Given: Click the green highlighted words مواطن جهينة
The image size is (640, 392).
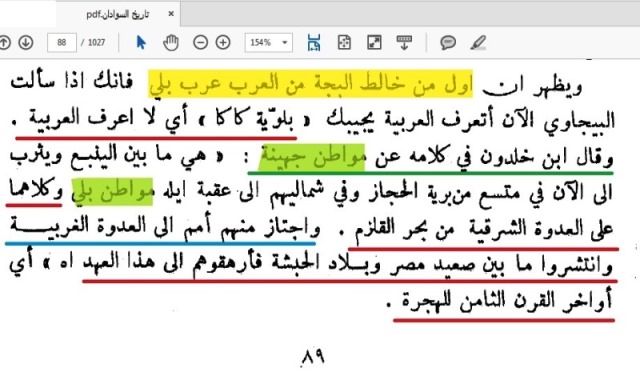Looking at the screenshot, I should coord(312,157).
